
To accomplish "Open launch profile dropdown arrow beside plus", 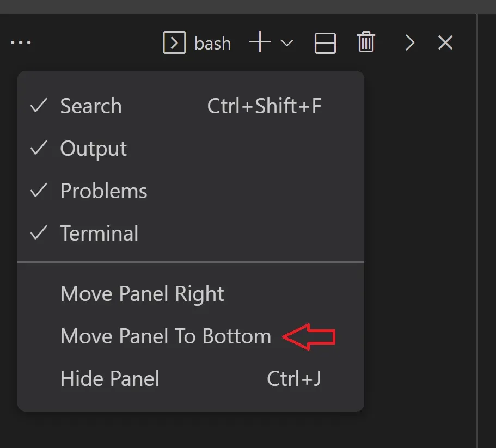I will point(287,43).
